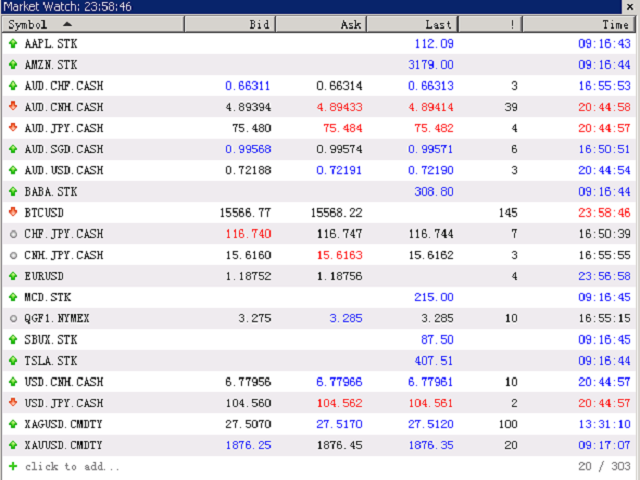The height and width of the screenshot is (480, 640).
Task: Select the AUD.JPY.CASH symbol name
Action: coord(64,128)
